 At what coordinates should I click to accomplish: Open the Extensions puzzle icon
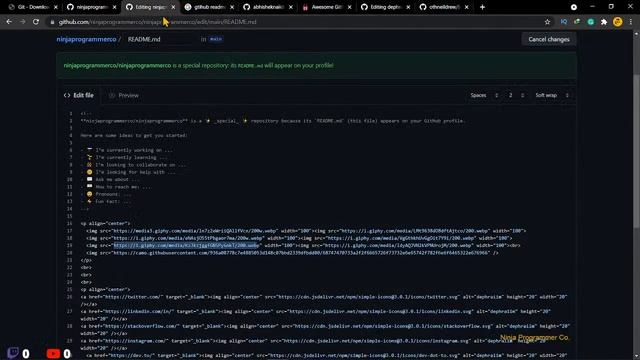(604, 22)
